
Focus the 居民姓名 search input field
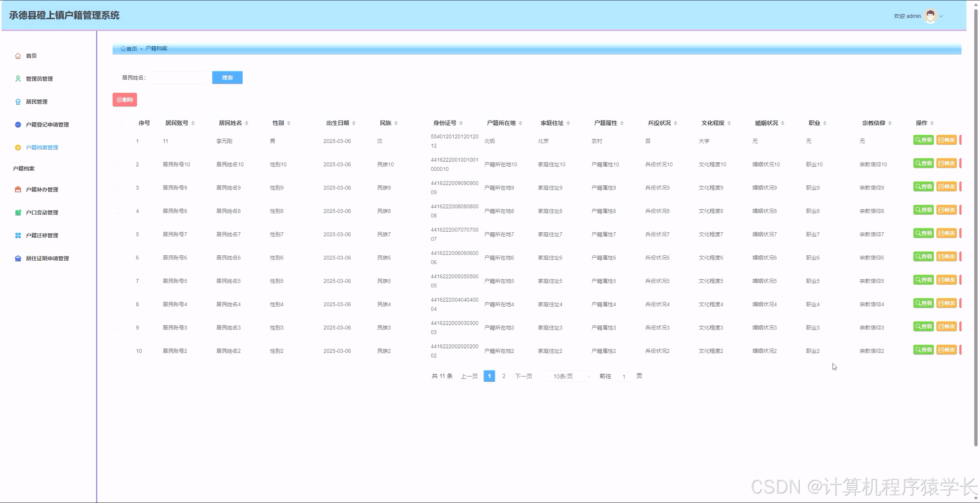pyautogui.click(x=180, y=78)
